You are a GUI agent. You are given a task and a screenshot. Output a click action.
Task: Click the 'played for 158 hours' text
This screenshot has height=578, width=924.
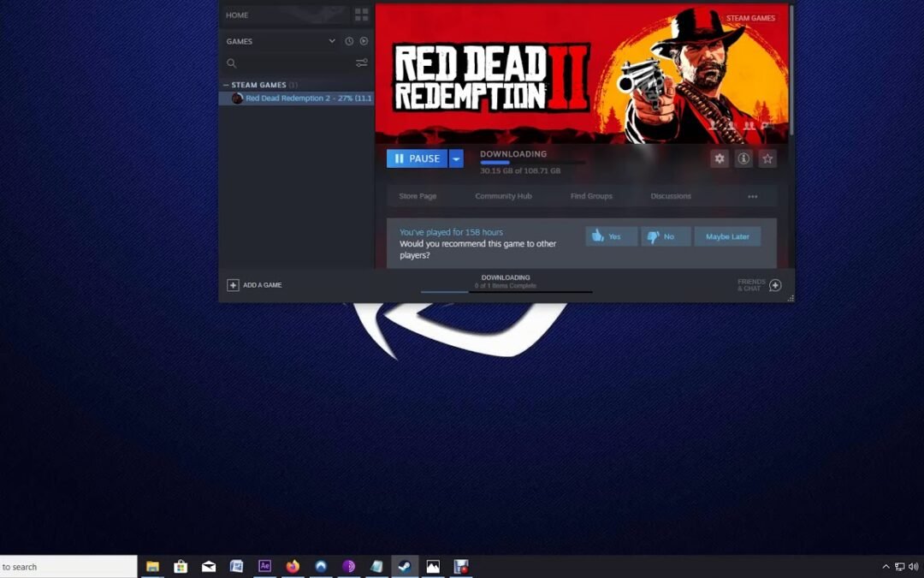click(x=451, y=232)
